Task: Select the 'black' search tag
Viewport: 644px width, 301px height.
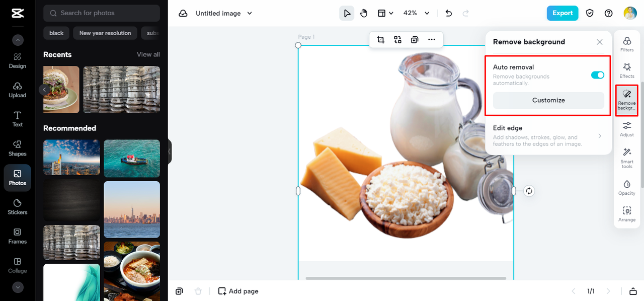Action: click(56, 33)
